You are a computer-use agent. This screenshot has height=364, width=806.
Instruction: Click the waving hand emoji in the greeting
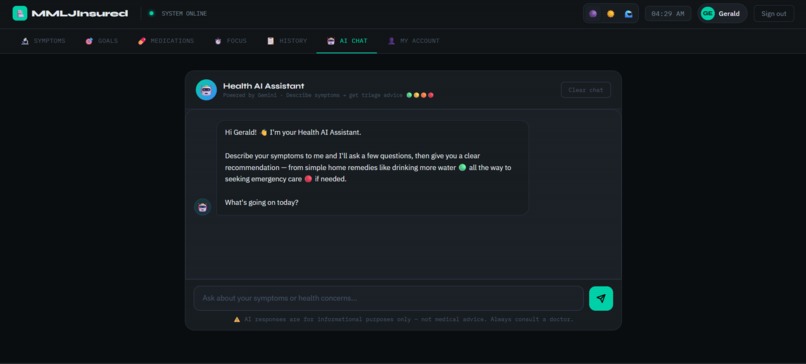tap(264, 132)
